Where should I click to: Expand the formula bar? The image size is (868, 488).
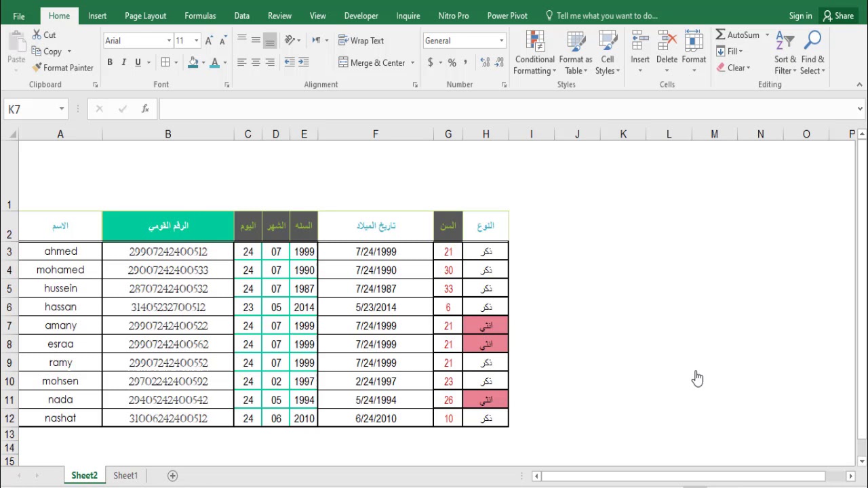pos(860,108)
